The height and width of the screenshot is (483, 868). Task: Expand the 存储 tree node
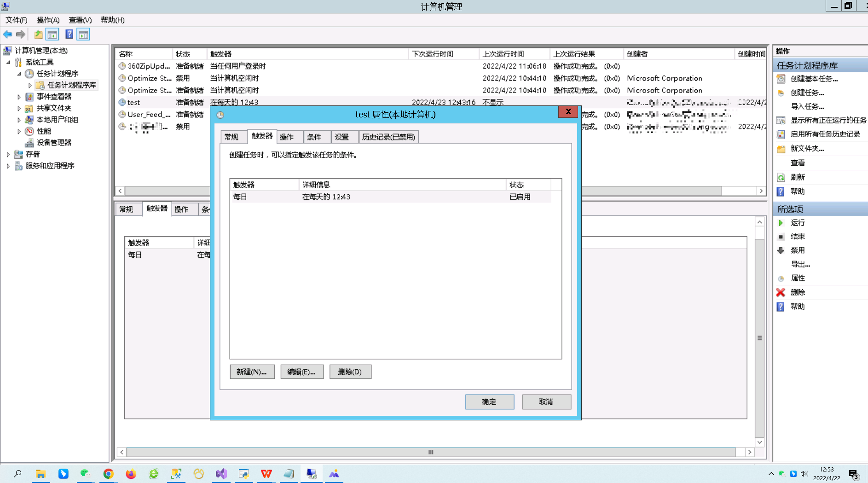(x=8, y=154)
